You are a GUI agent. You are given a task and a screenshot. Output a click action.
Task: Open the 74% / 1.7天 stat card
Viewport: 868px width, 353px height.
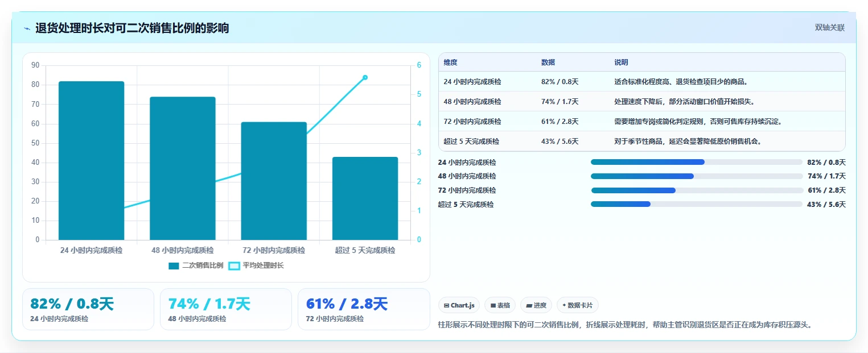(x=226, y=309)
